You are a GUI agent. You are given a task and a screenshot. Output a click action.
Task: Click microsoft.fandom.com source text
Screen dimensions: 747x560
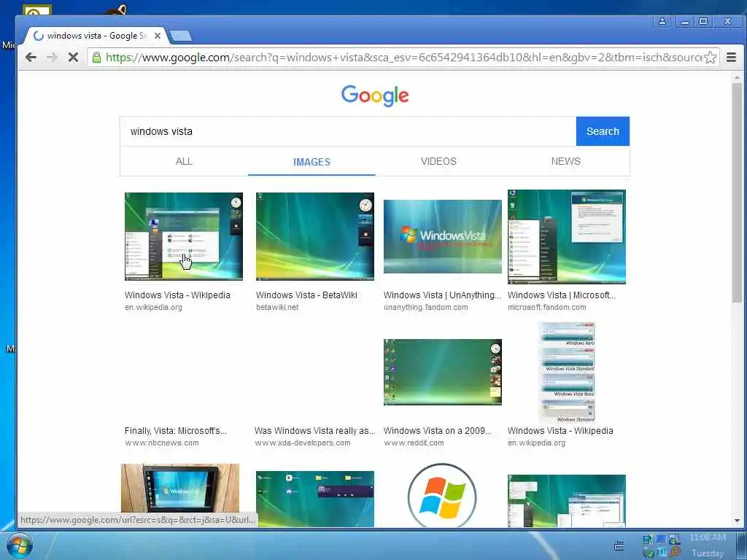(547, 308)
